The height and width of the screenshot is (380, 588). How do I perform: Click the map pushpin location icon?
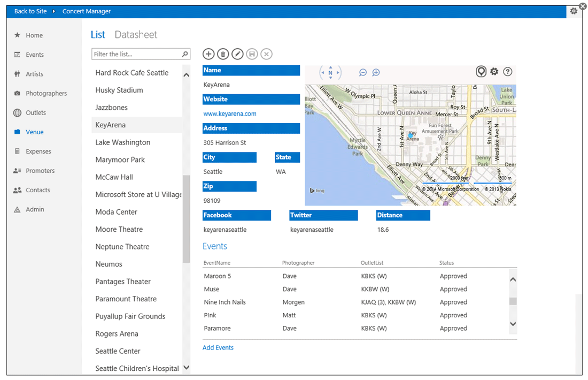coord(481,71)
